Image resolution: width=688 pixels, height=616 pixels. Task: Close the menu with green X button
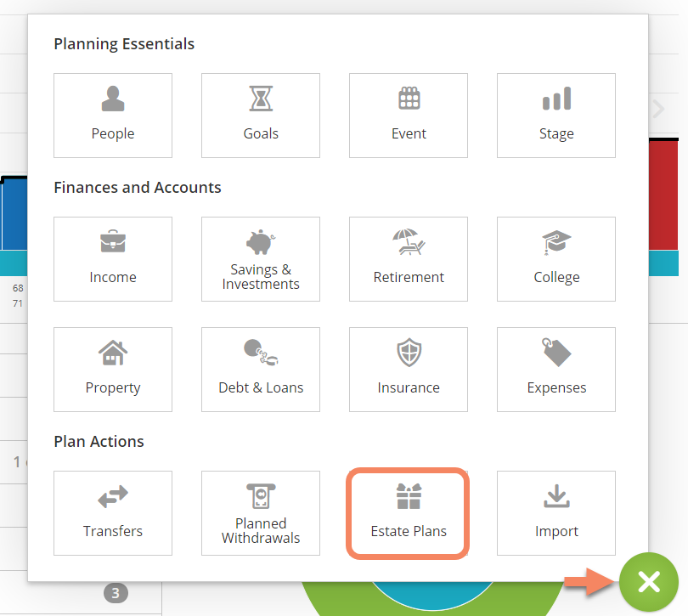pos(649,581)
